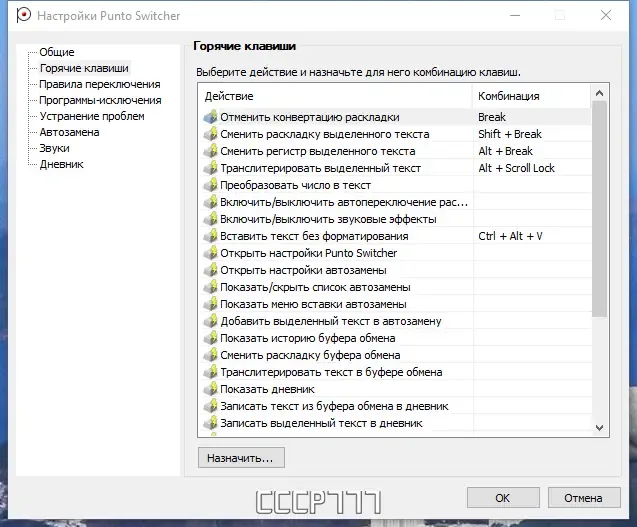Click the icon beside Показать/скрыть список автозамены
Viewport: 637px width, 527px height.
pos(210,287)
